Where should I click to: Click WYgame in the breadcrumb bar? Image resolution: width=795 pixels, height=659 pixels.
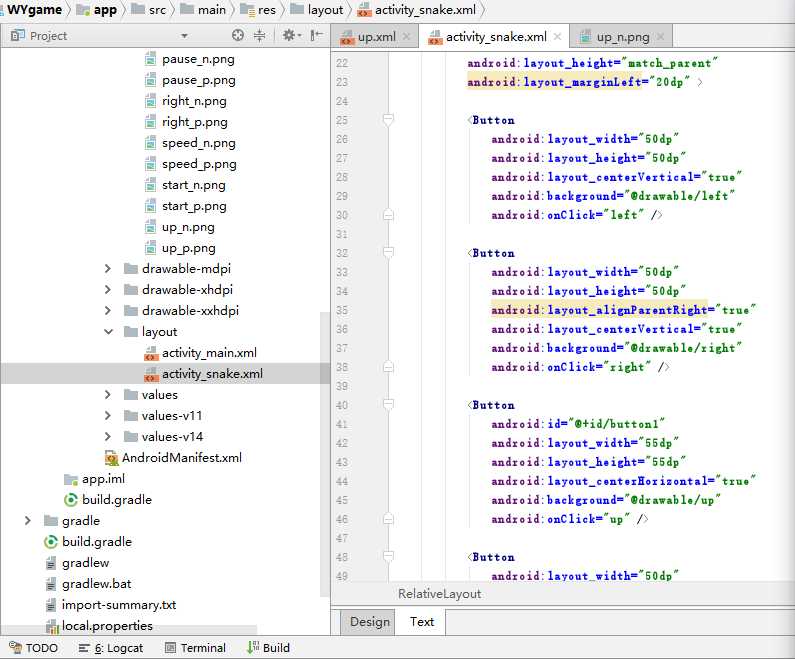pyautogui.click(x=34, y=10)
